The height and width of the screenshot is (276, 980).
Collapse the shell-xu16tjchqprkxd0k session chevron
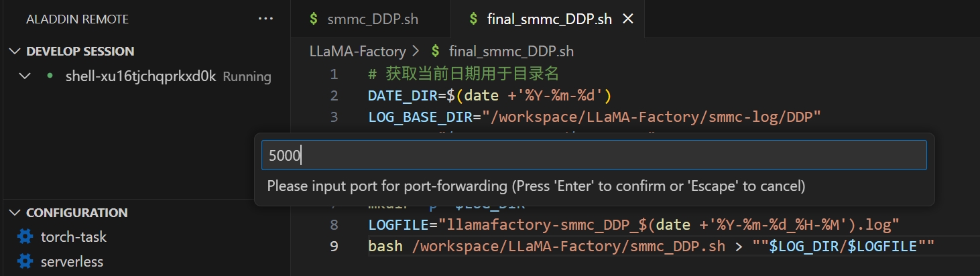coord(25,76)
